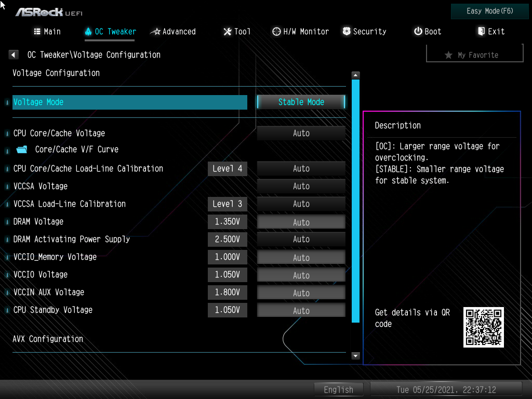Toggle Voltage Mode away from Stable Mode

click(301, 102)
